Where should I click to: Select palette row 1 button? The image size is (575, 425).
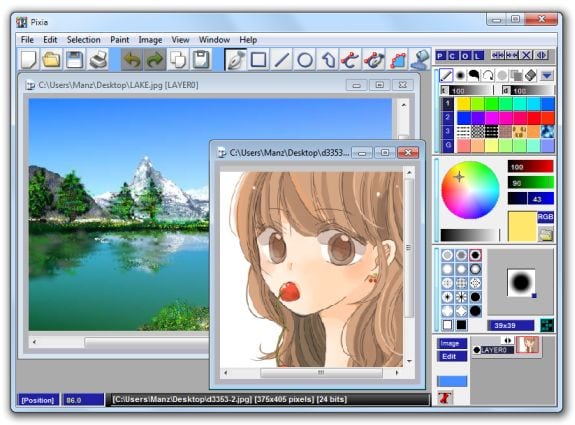[447, 104]
